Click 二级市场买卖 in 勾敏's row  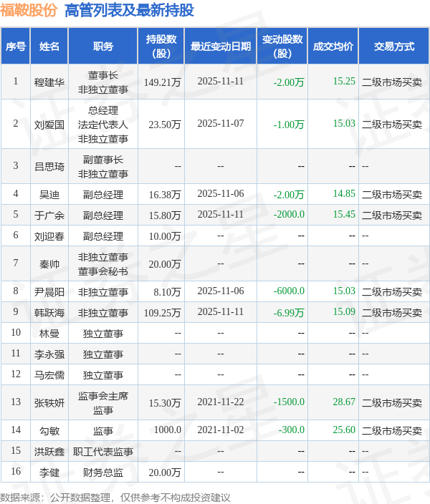(392, 431)
